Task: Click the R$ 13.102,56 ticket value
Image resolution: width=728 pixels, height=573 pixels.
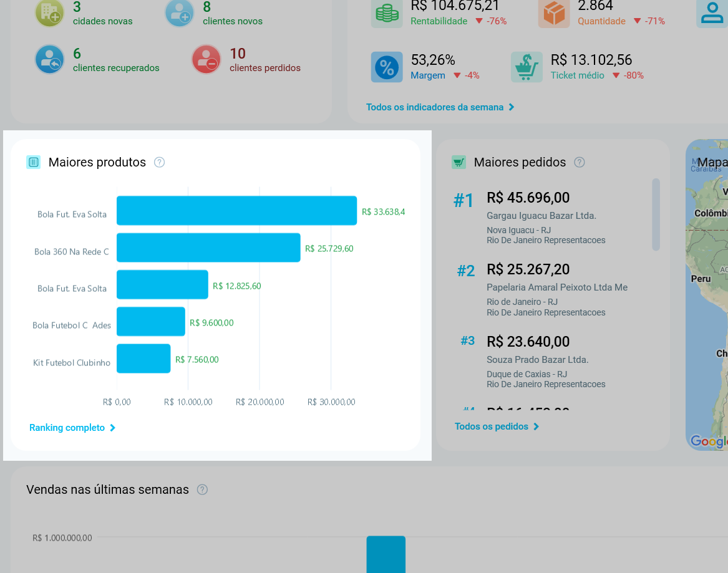Action: pos(591,60)
